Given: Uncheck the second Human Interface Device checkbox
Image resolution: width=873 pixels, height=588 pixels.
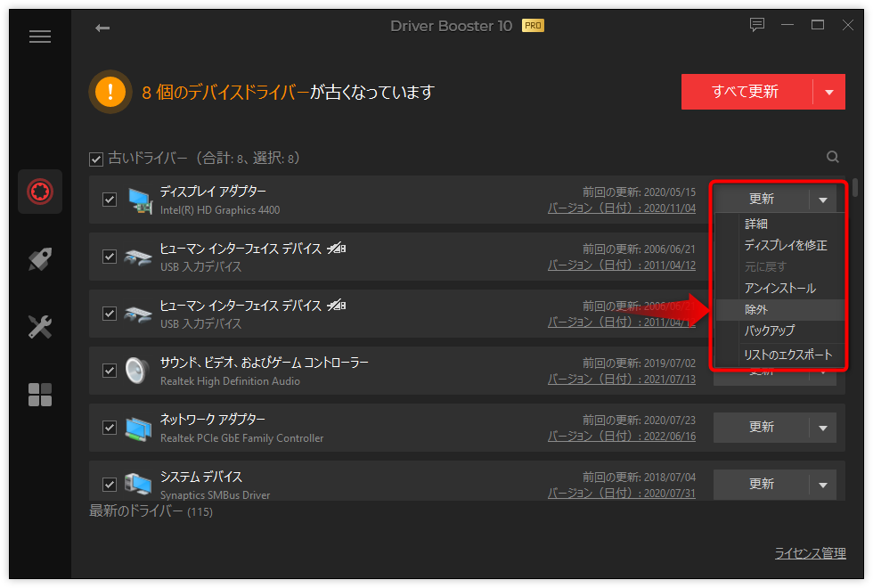Looking at the screenshot, I should coord(110,314).
